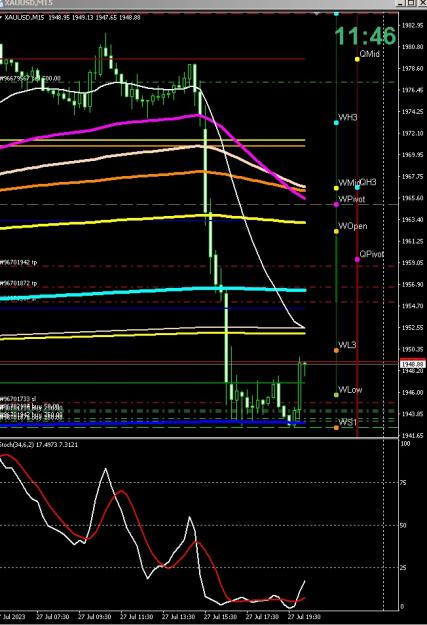Click price scale value 1941.65
427x625 pixels.
click(x=412, y=435)
